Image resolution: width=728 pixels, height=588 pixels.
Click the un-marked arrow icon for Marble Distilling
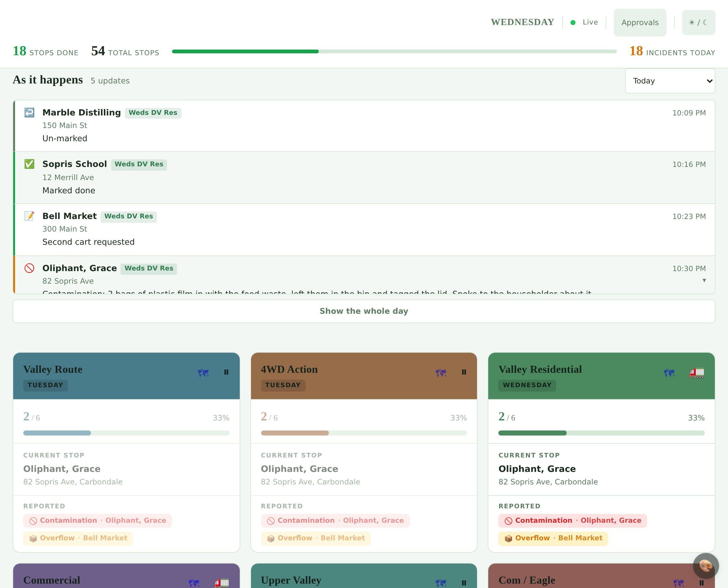29,112
